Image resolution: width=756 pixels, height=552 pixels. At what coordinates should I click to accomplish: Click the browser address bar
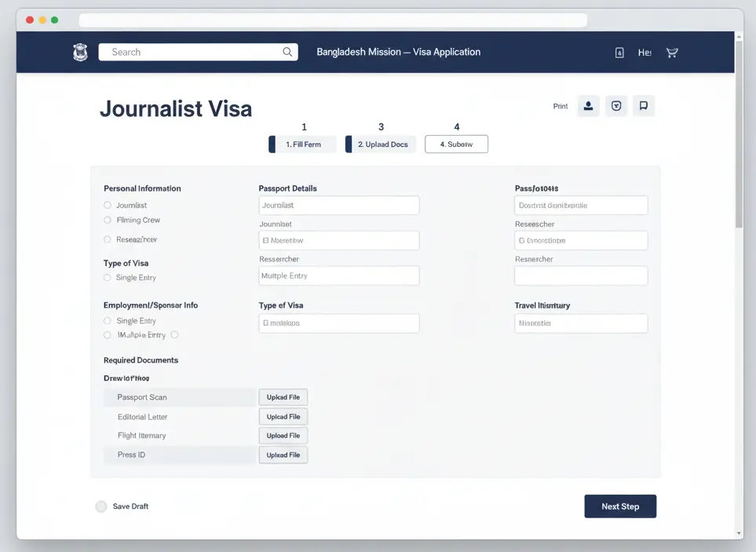[x=333, y=20]
